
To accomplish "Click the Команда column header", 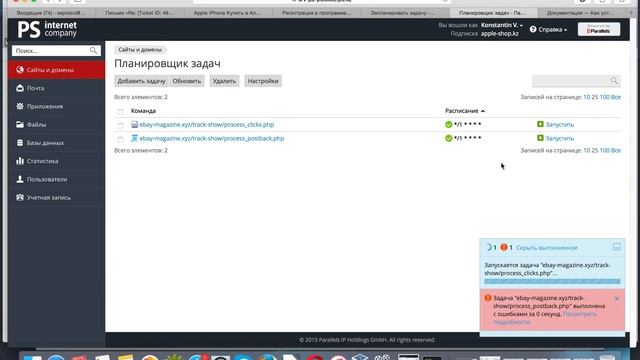I will click(143, 111).
